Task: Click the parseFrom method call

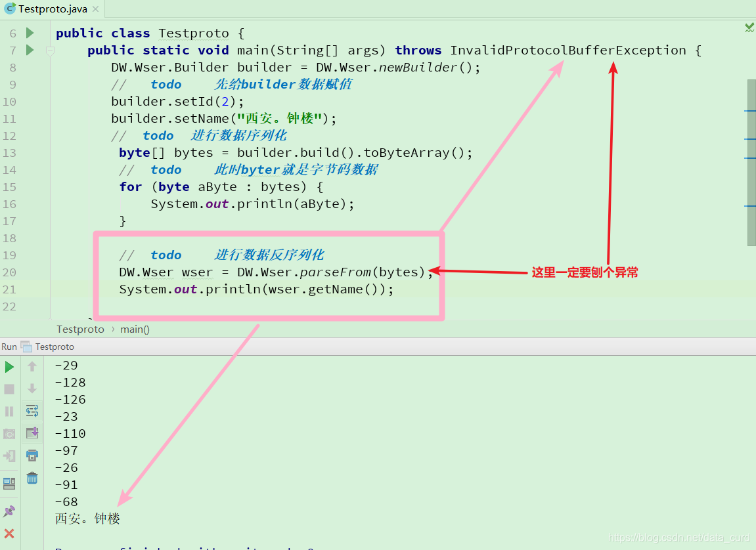Action: pos(335,272)
